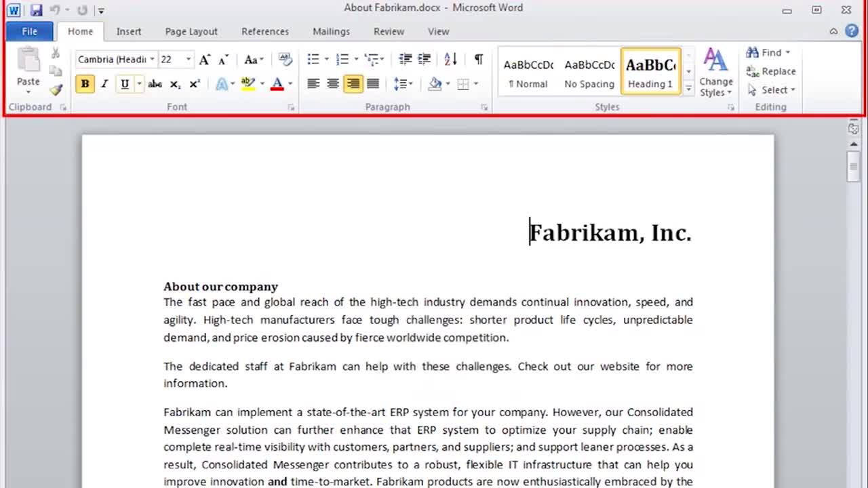
Task: Open Customize Quick Access Toolbar dropdown
Action: (x=101, y=10)
